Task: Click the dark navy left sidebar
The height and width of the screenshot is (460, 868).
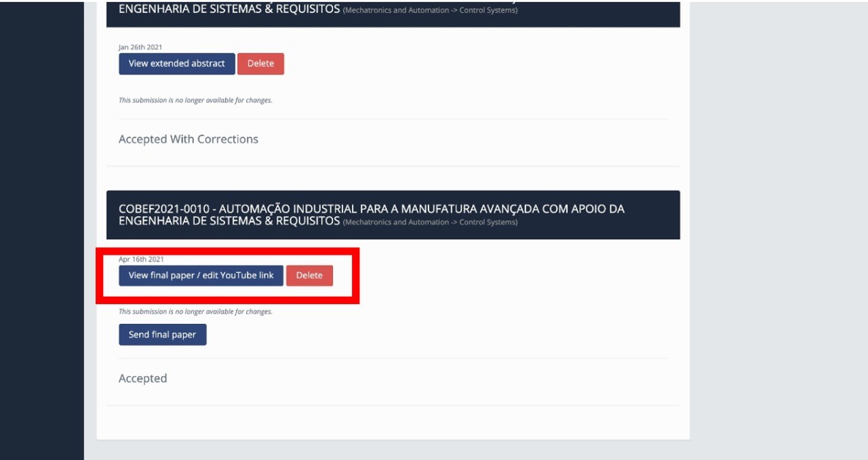Action: point(41,230)
